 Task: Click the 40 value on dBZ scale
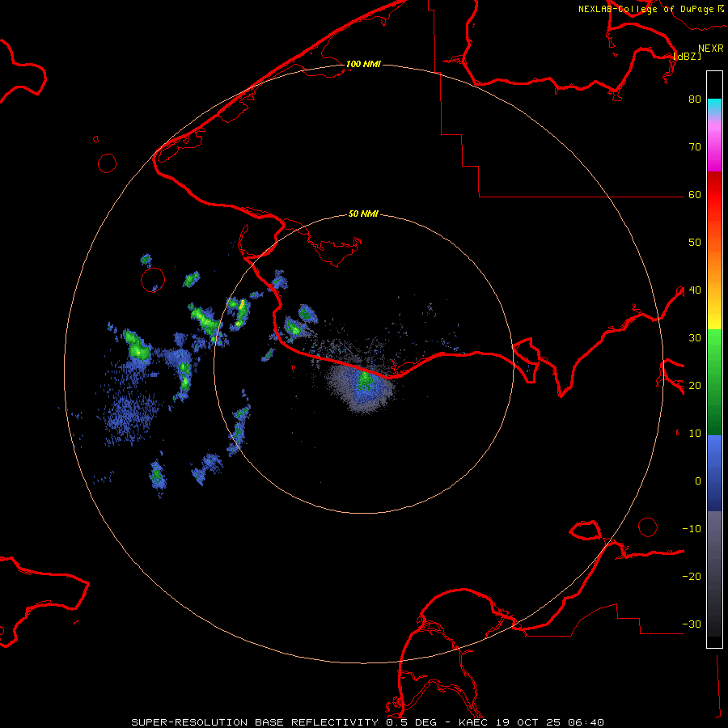(695, 290)
